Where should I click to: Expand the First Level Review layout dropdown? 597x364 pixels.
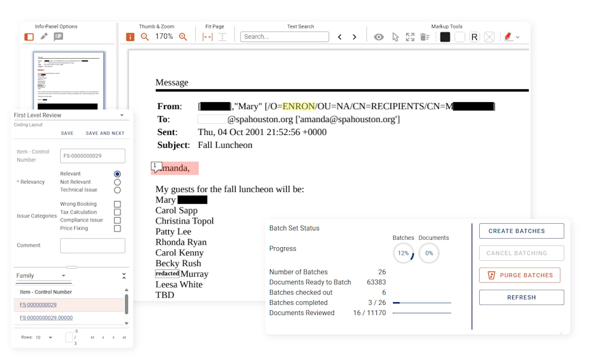(x=122, y=115)
